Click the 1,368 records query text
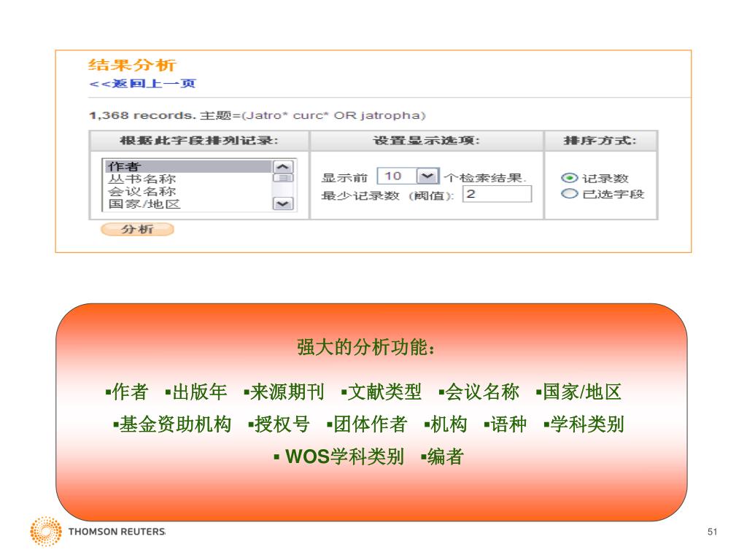This screenshot has width=747, height=560. (x=258, y=115)
